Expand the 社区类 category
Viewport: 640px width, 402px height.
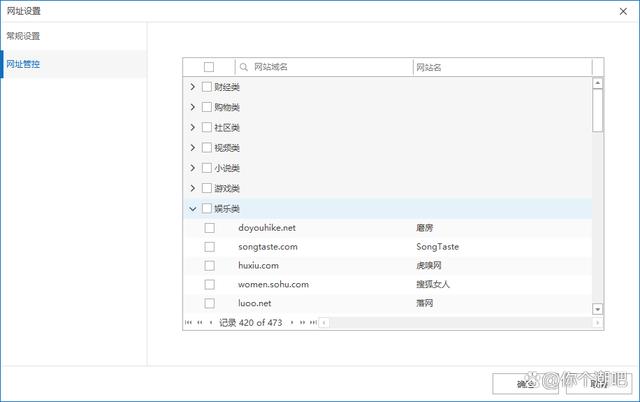pos(193,127)
